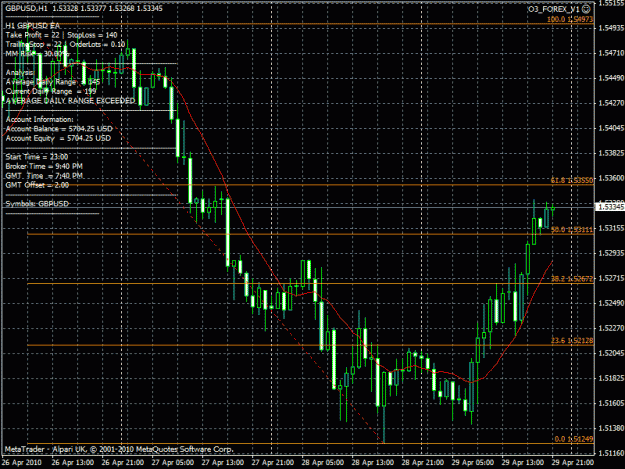
Task: Click the 27 Apr 21:00 time axis label
Action: (x=273, y=463)
